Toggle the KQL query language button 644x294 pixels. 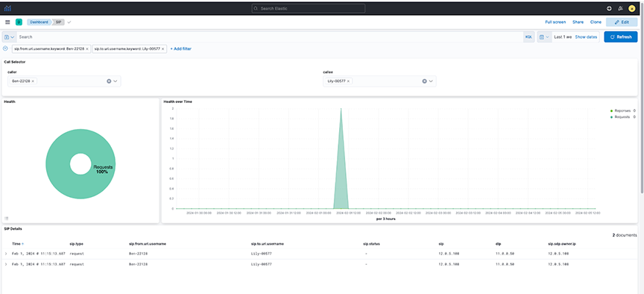(528, 37)
